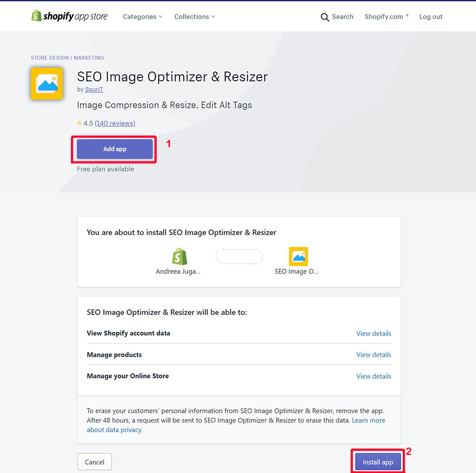Image resolution: width=476 pixels, height=473 pixels.
Task: View details for Manage your Online Store
Action: (374, 376)
